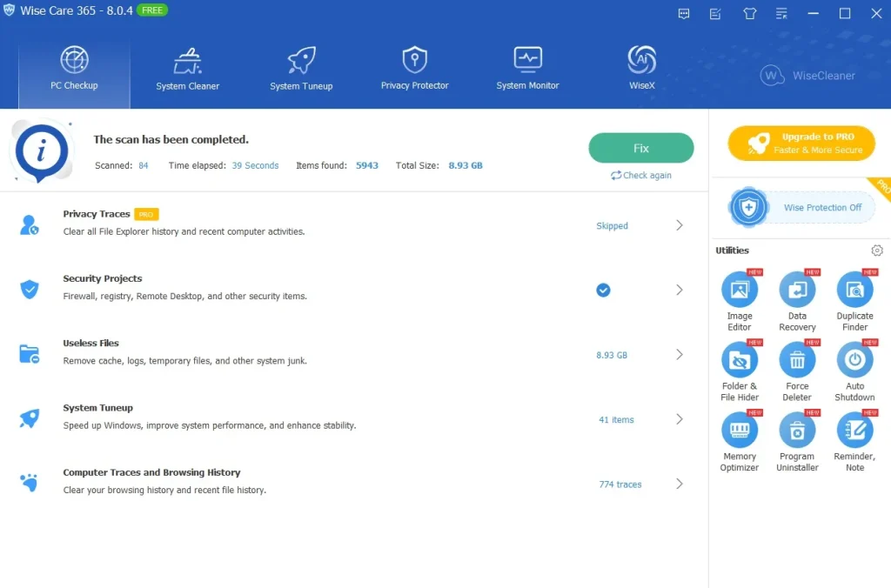The image size is (891, 588).
Task: Click the System Tuneup rocket row icon
Action: pos(30,418)
